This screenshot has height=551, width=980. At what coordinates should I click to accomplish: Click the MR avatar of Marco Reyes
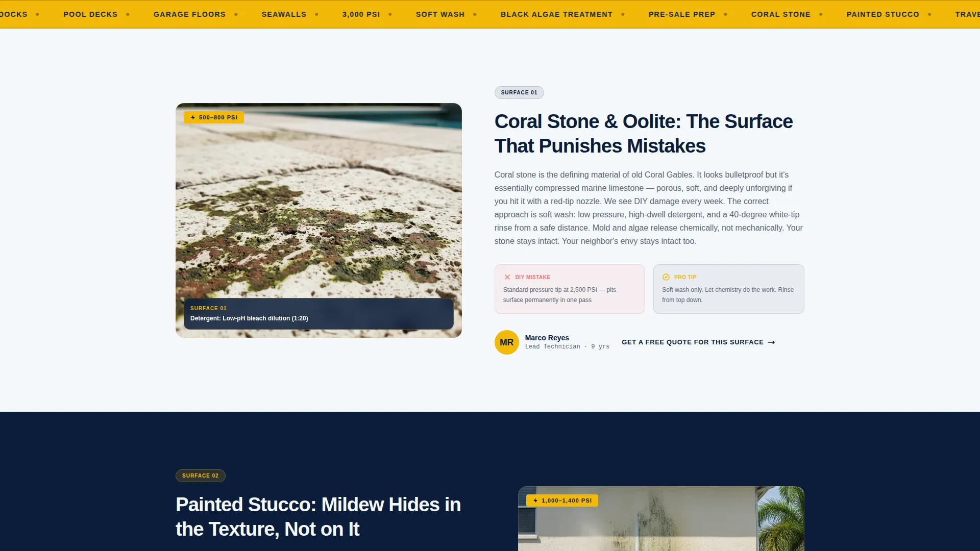pos(507,342)
